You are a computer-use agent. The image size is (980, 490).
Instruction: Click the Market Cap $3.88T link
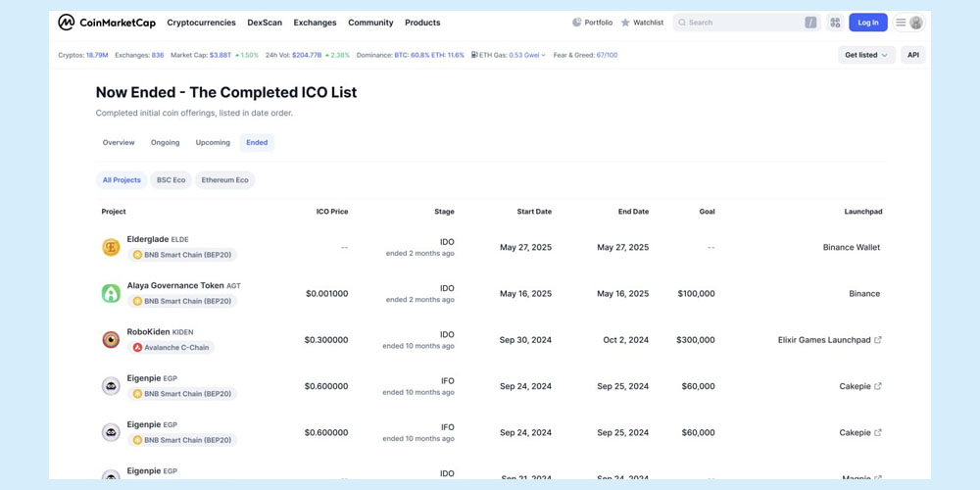click(220, 55)
